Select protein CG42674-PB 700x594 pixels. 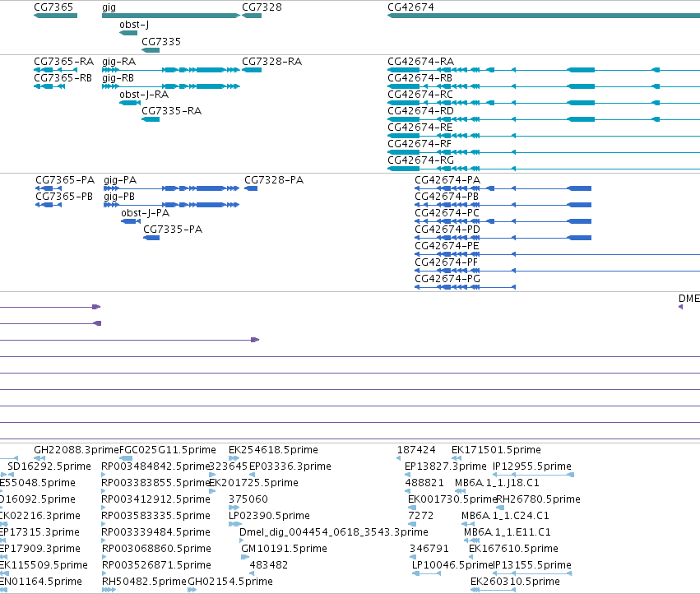pos(503,205)
